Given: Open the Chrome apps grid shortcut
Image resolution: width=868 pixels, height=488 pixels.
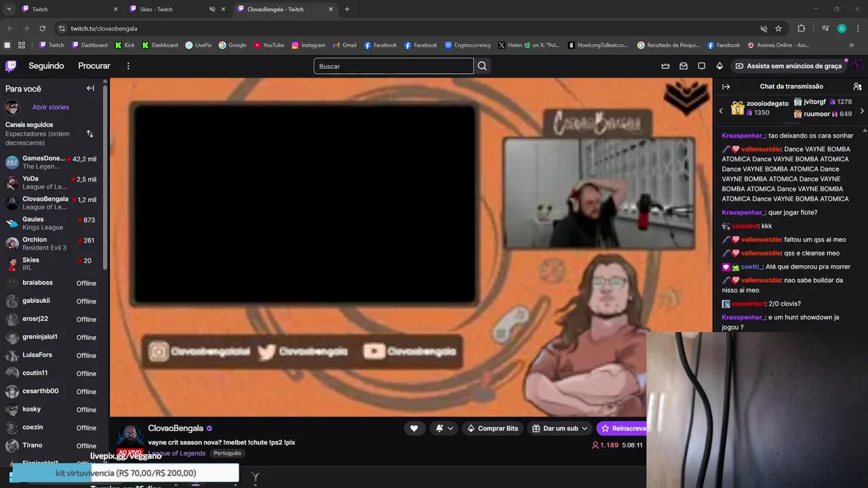Looking at the screenshot, I should (22, 45).
